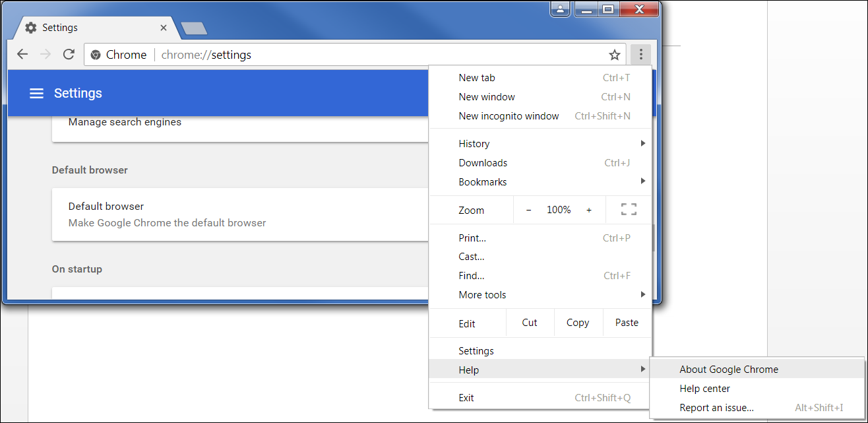Screen dimensions: 868x423
Task: Open Manage search engines
Action: click(124, 121)
